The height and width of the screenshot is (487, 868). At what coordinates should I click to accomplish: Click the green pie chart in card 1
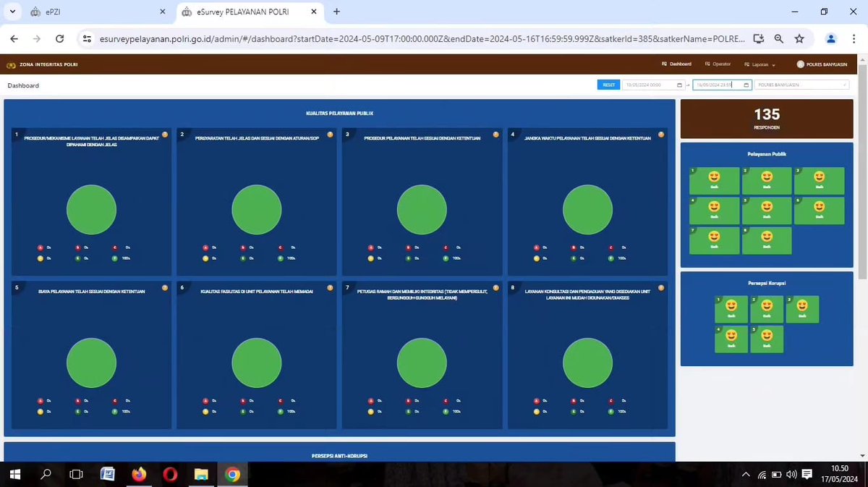click(91, 210)
